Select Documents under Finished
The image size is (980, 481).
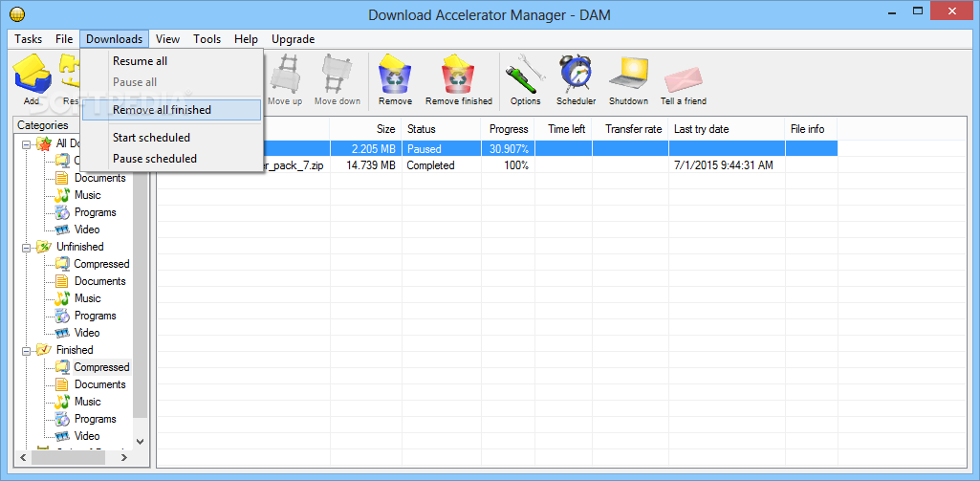click(x=99, y=384)
